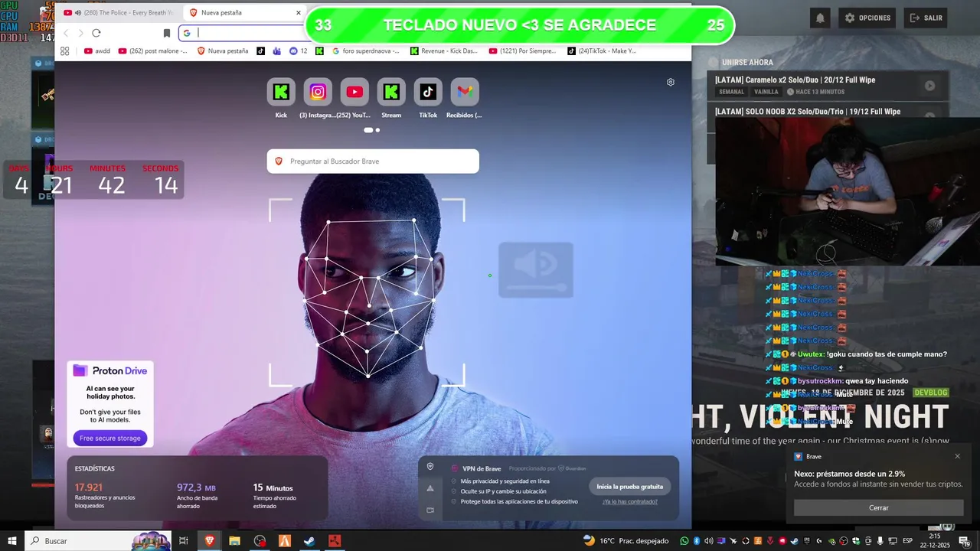Viewport: 980px width, 551px height.
Task: Open the Discord bookmark labeled 12
Action: [x=299, y=51]
